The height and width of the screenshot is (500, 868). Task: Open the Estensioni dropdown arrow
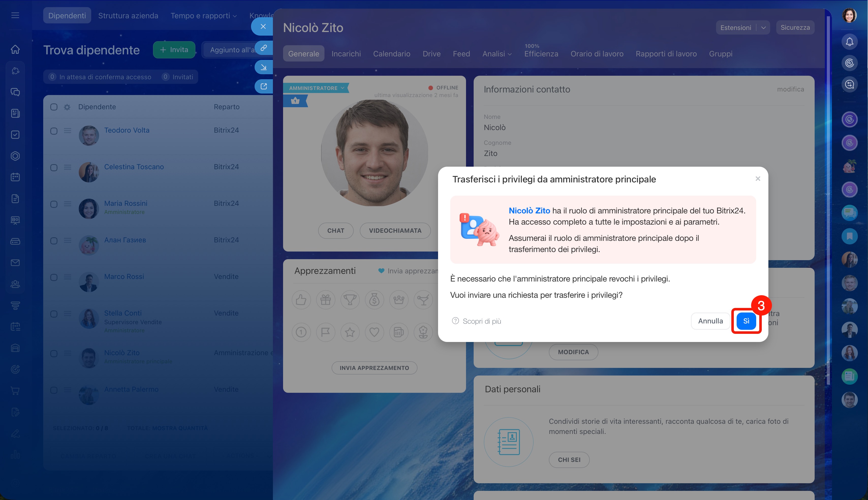coord(763,28)
